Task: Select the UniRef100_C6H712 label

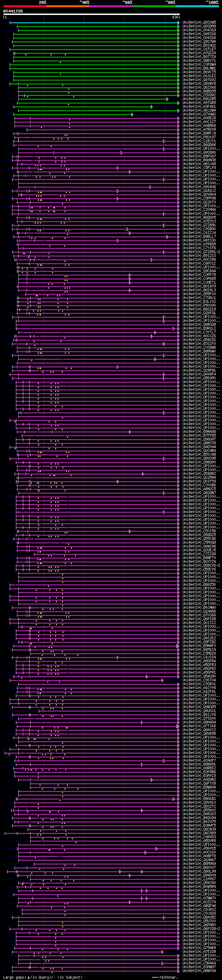Action: [x=199, y=264]
